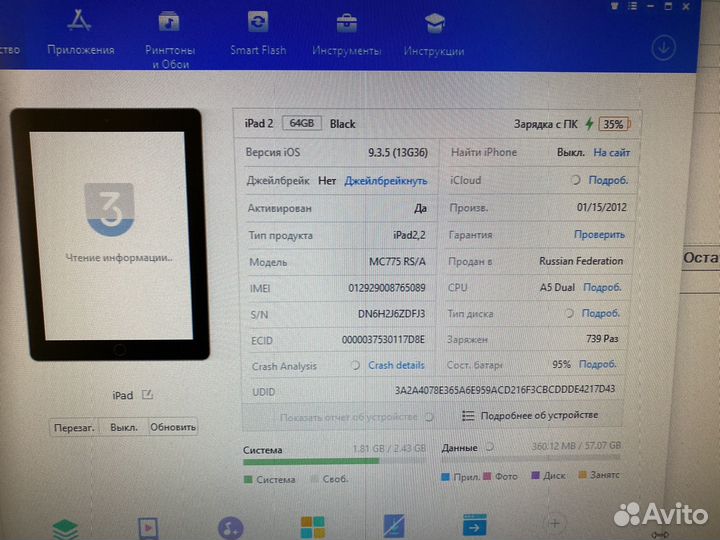Click the iPad device preview image

coord(110,234)
